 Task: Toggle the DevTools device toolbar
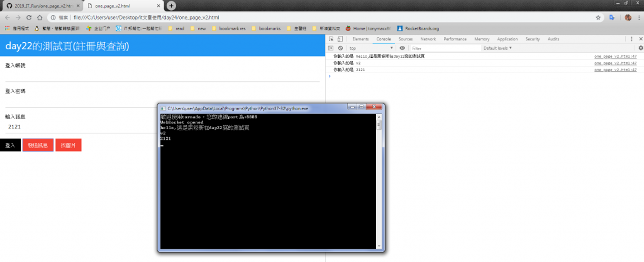click(340, 39)
